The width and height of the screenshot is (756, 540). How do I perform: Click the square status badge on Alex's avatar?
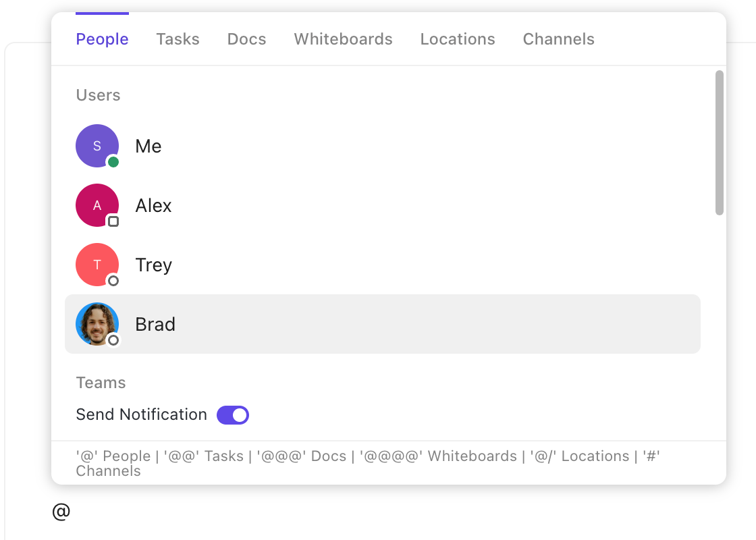[113, 221]
